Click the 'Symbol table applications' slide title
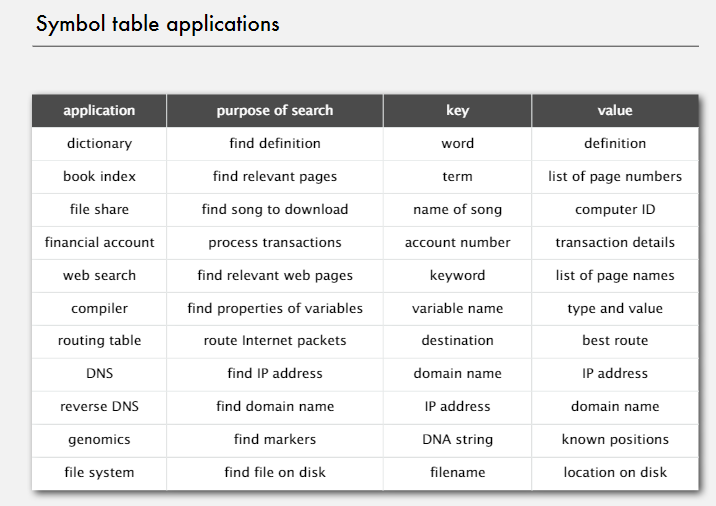This screenshot has width=716, height=506. click(157, 24)
